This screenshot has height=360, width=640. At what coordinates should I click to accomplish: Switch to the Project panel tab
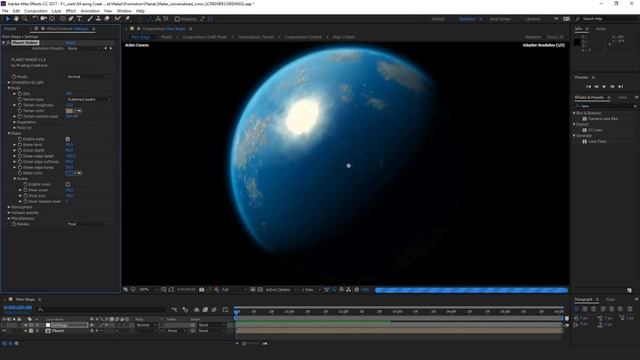click(10, 29)
